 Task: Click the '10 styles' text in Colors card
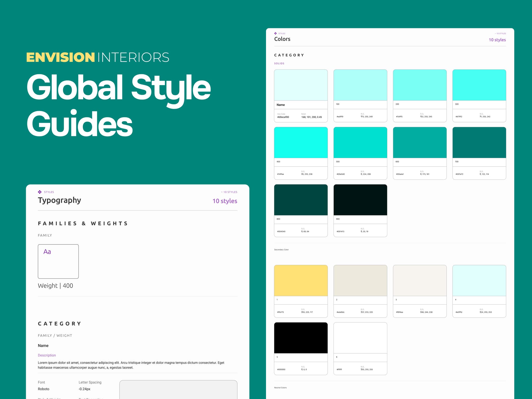(497, 40)
